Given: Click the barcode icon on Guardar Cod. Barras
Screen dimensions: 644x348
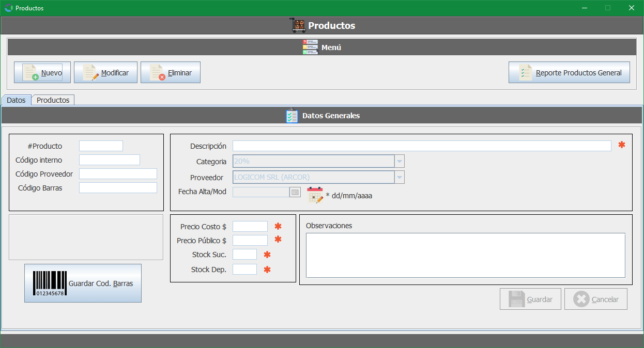Looking at the screenshot, I should [50, 283].
